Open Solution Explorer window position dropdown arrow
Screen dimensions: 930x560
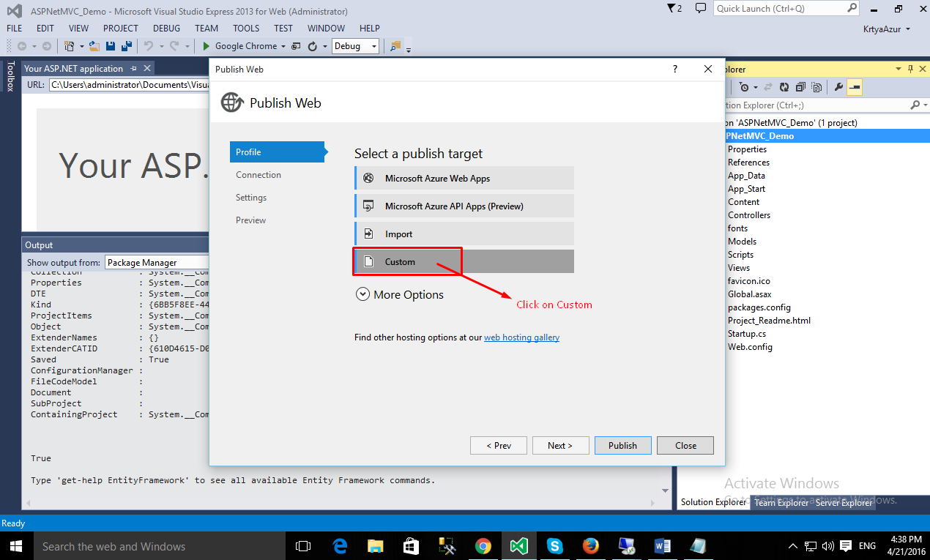pos(899,69)
